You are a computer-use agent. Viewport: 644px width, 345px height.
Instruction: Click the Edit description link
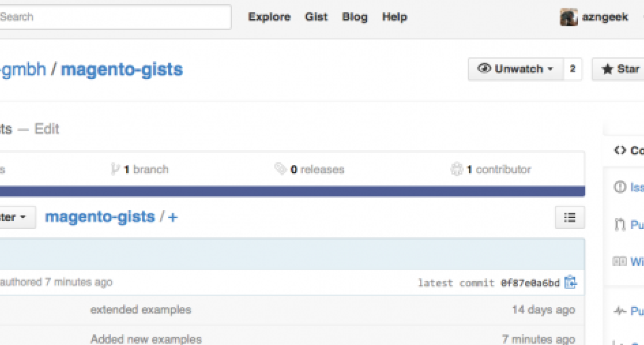coord(47,129)
